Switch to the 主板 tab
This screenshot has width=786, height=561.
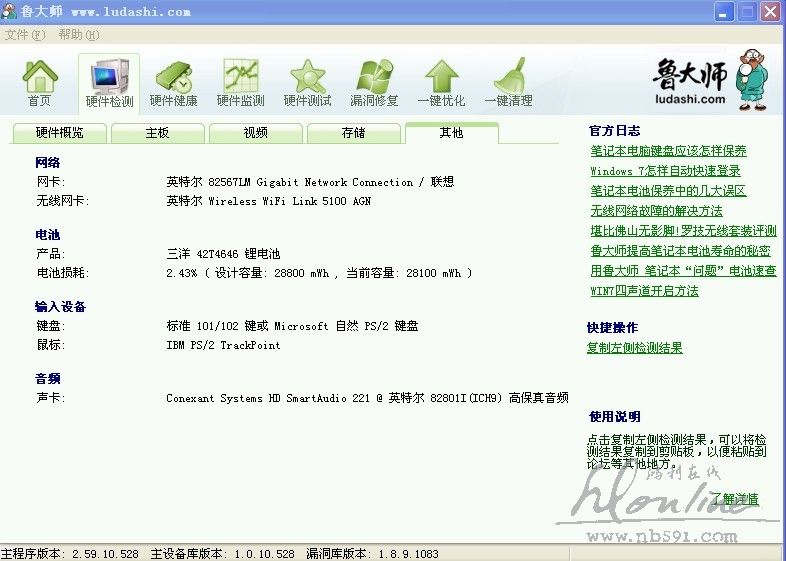coord(157,133)
